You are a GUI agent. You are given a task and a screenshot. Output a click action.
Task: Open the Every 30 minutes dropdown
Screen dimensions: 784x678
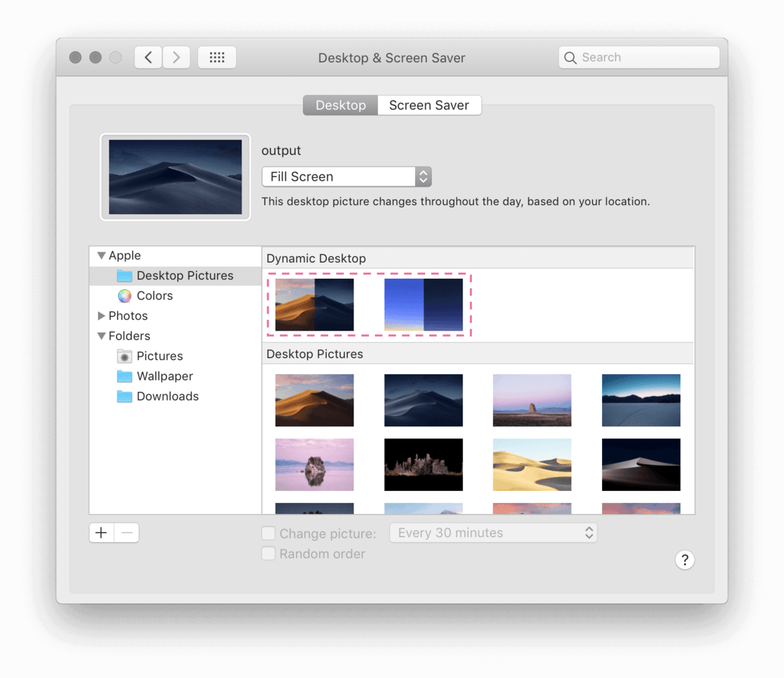493,533
